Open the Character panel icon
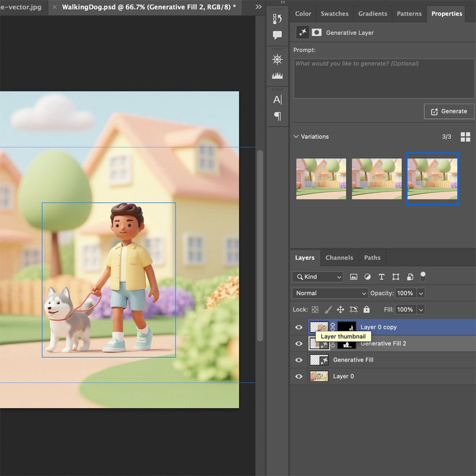This screenshot has width=476, height=476. point(278,99)
